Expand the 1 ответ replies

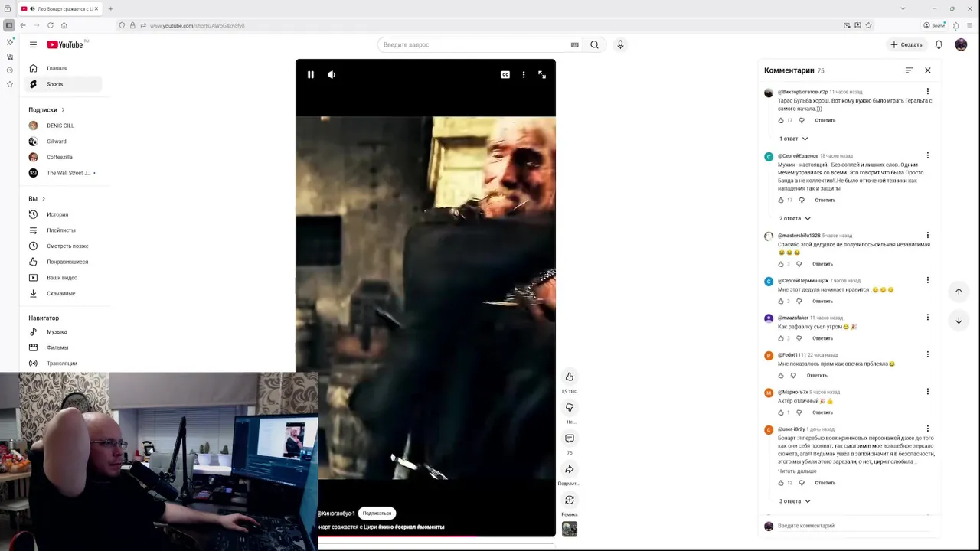(x=793, y=139)
